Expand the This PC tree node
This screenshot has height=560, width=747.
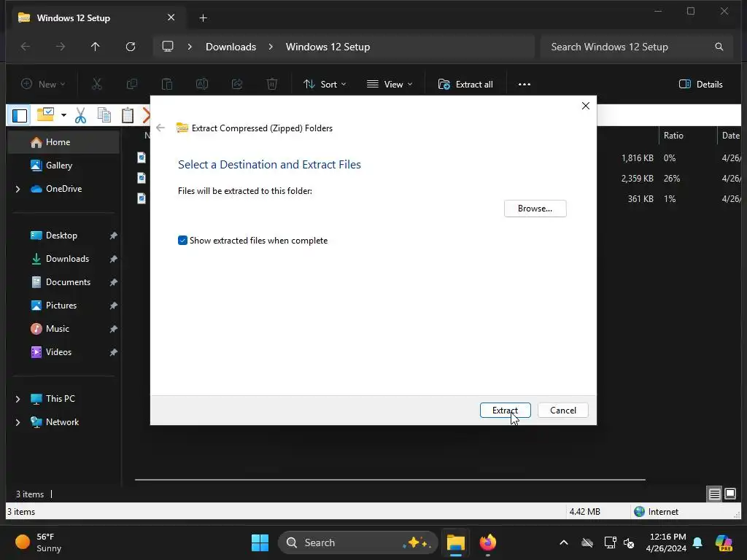click(x=18, y=399)
